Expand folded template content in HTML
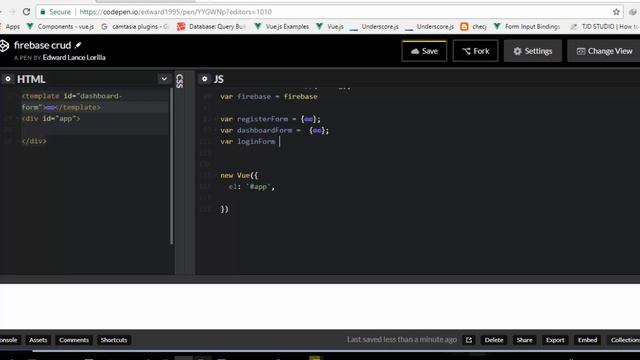Viewport: 640px width, 360px height. click(51, 108)
